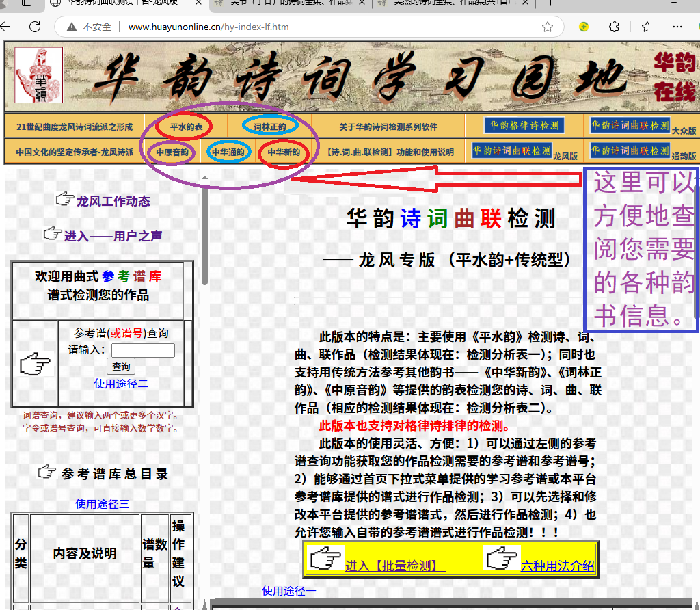Click pointing hand icon before 进入【批量检测】

[x=325, y=559]
